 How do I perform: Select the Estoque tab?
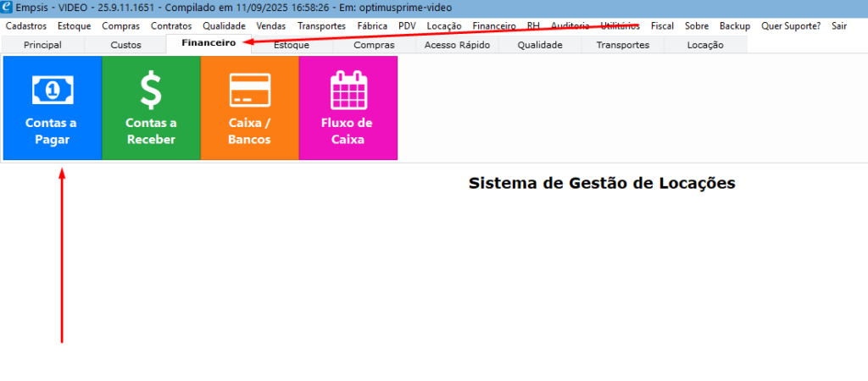[x=292, y=45]
